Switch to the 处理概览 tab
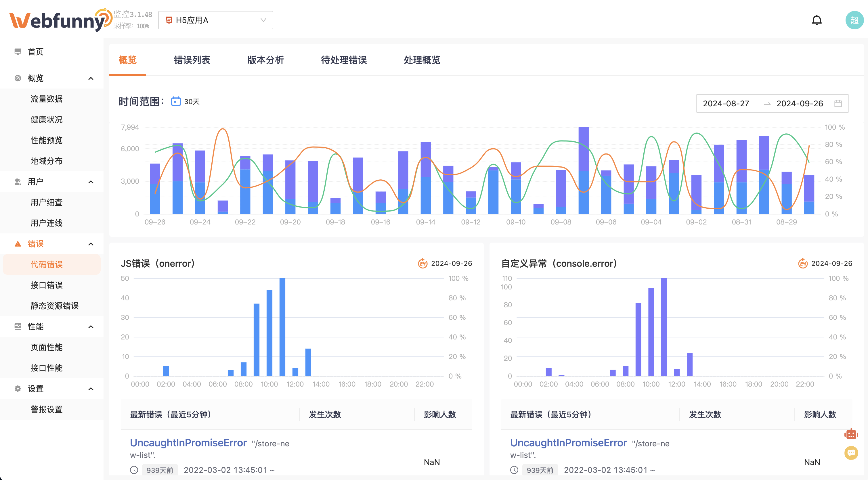The image size is (868, 480). (422, 60)
